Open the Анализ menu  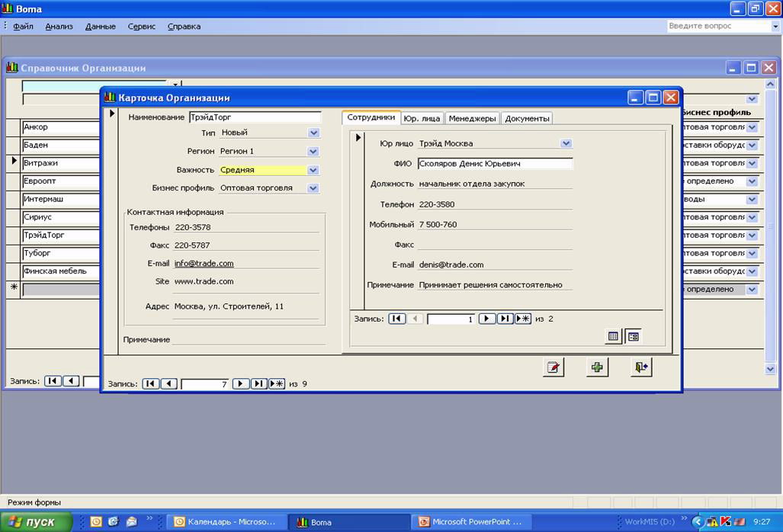pos(59,27)
